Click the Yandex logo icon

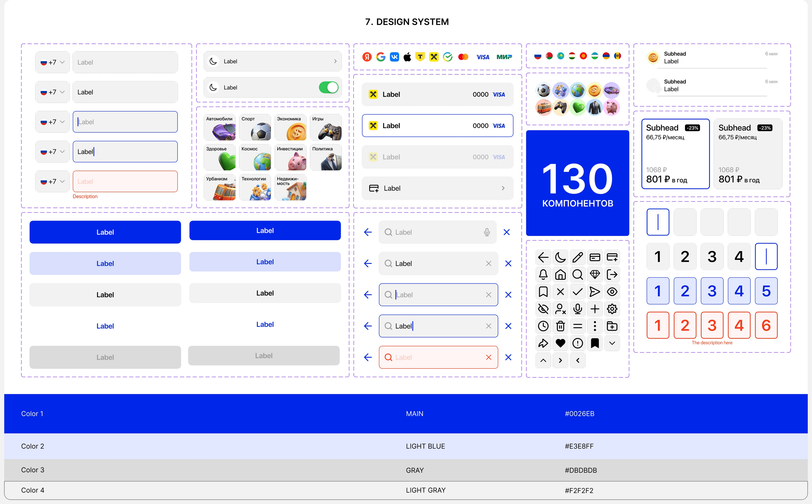(x=366, y=57)
